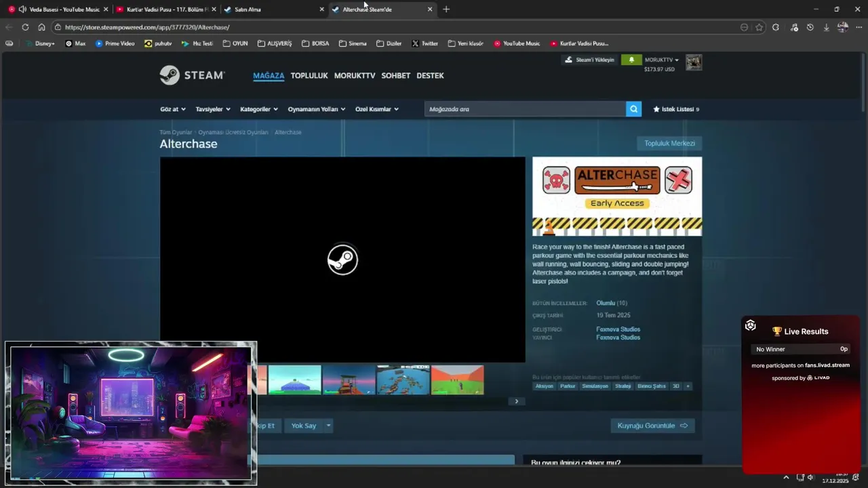
Task: Open the Hız Testi bookmark
Action: tap(197, 43)
